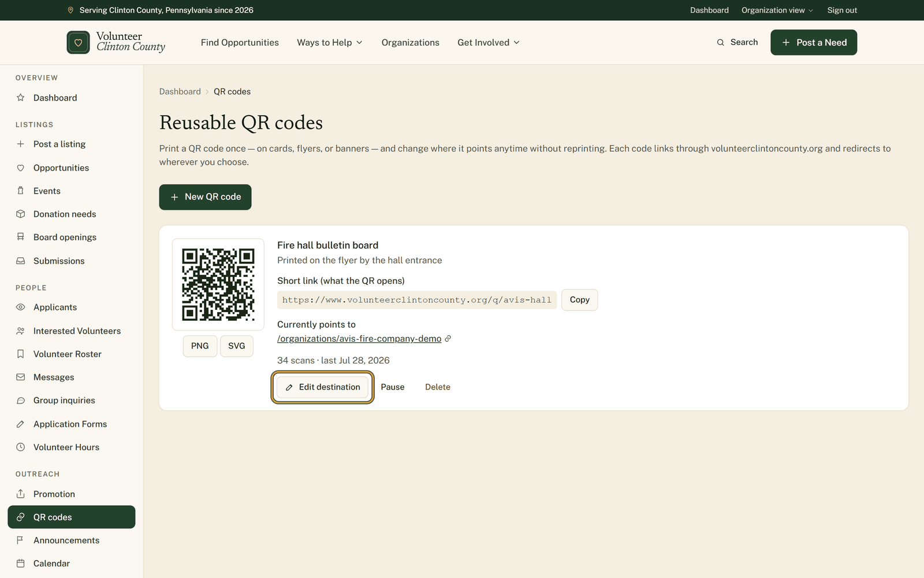
Task: Open the Ways to Help dropdown menu
Action: pos(330,42)
